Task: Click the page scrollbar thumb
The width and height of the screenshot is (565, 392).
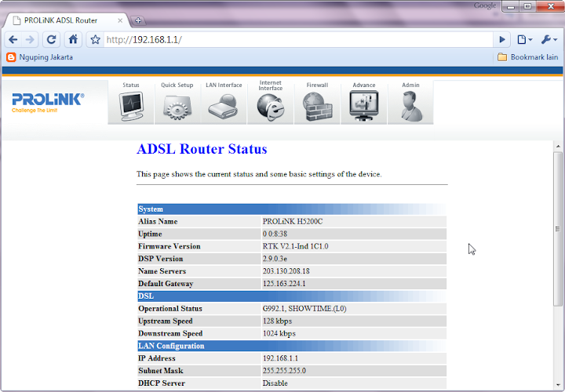Action: [558, 229]
